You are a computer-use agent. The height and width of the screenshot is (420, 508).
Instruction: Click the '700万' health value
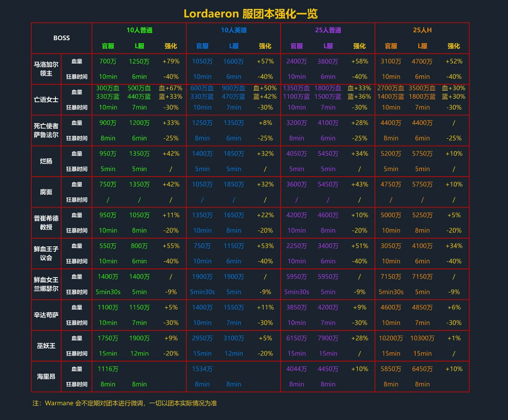108,61
